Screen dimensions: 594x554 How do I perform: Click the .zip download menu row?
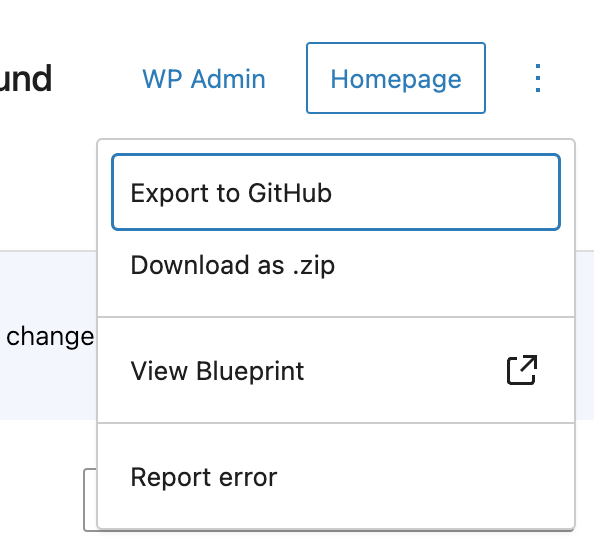(336, 265)
